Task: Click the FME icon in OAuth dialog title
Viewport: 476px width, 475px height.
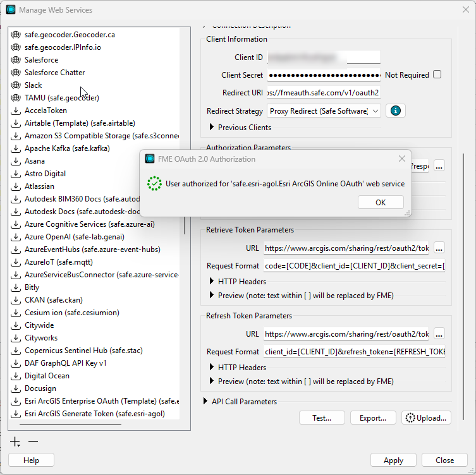Action: point(150,159)
